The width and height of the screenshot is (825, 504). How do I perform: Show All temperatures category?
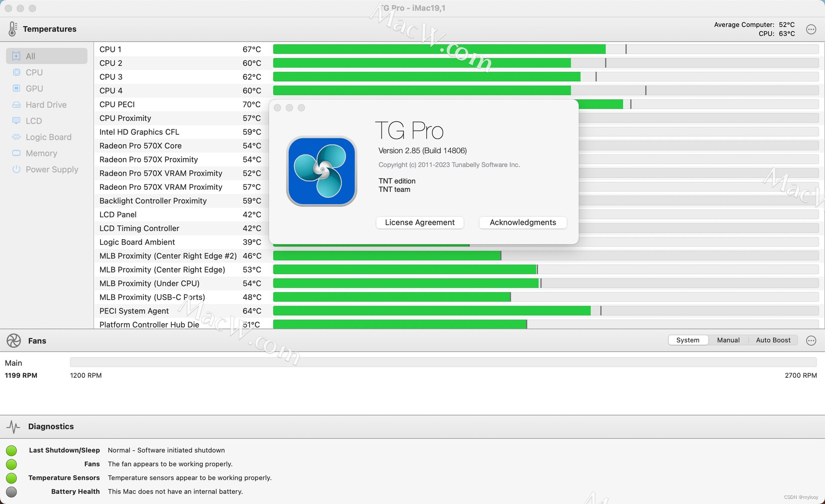coord(47,56)
